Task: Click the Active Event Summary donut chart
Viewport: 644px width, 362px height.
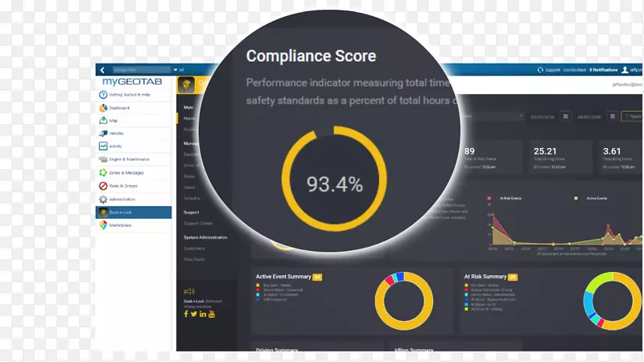Action: (404, 301)
